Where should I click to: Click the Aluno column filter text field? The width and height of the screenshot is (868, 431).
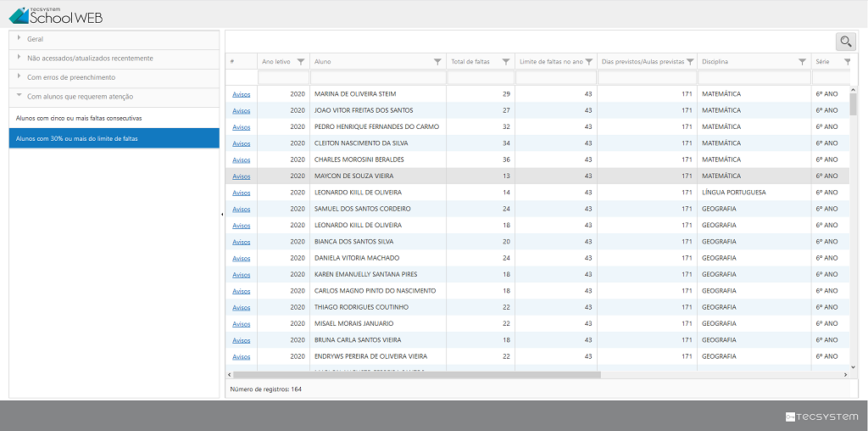(377, 77)
